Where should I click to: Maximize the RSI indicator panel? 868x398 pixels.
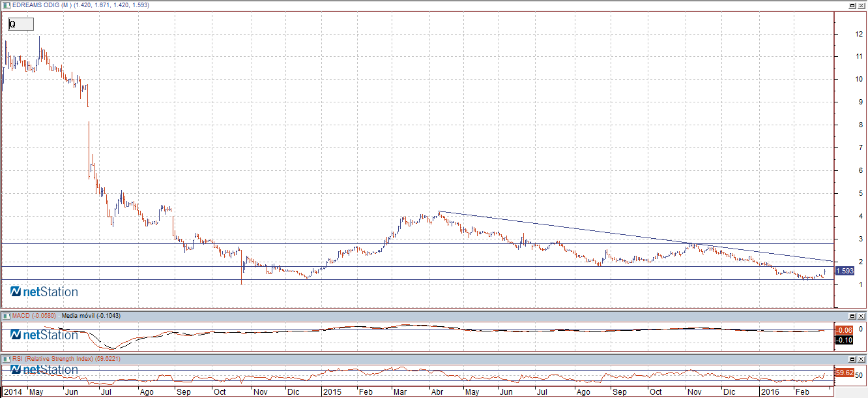click(x=851, y=359)
